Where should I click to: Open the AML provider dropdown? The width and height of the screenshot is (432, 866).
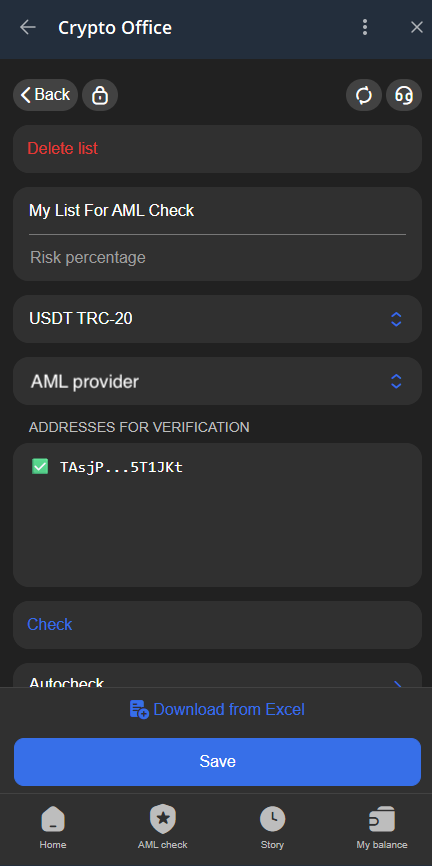[217, 381]
